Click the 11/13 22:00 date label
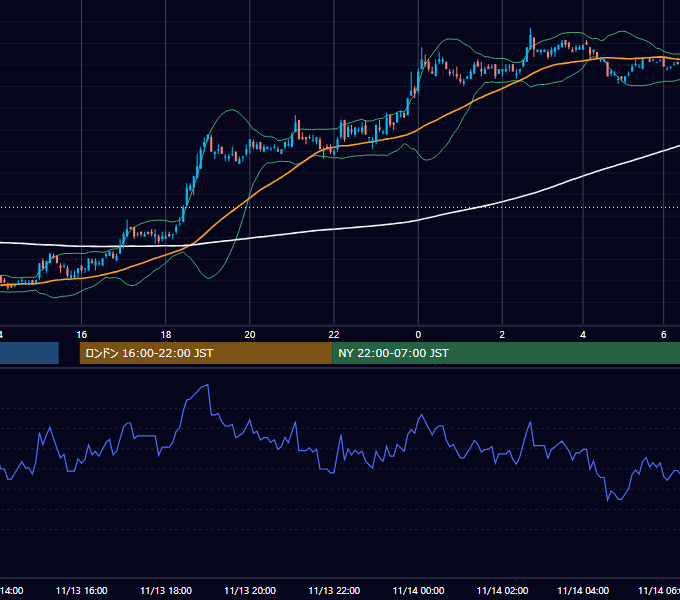The image size is (680, 600). pyautogui.click(x=334, y=590)
